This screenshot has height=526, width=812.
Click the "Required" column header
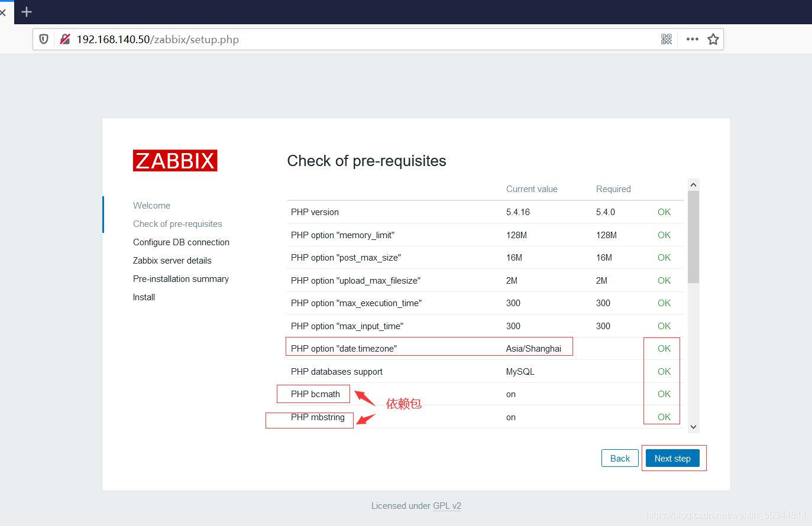click(x=613, y=189)
